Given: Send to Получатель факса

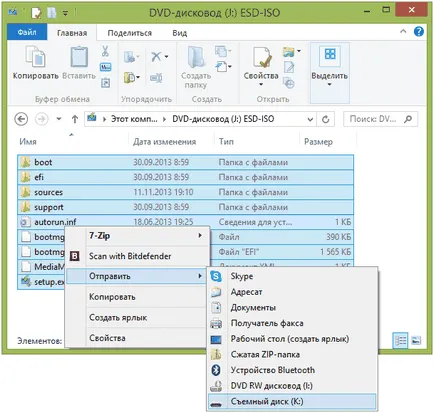Looking at the screenshot, I should pyautogui.click(x=292, y=323).
